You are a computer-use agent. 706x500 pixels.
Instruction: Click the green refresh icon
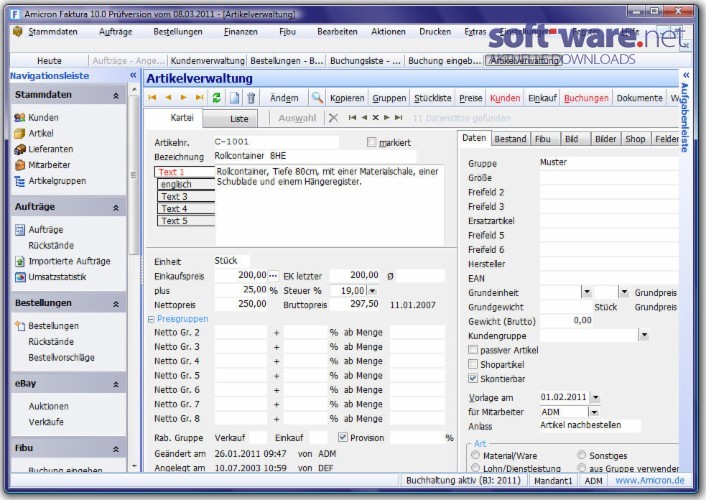click(x=217, y=98)
